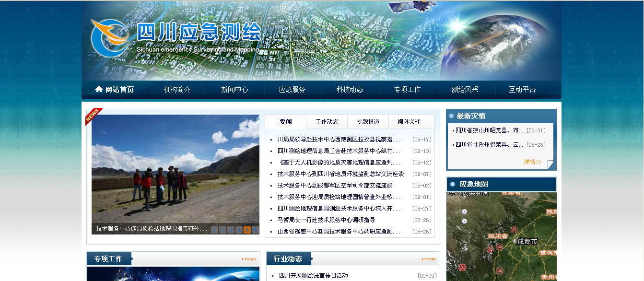Switch to slide 3 in news carousel

(231, 230)
